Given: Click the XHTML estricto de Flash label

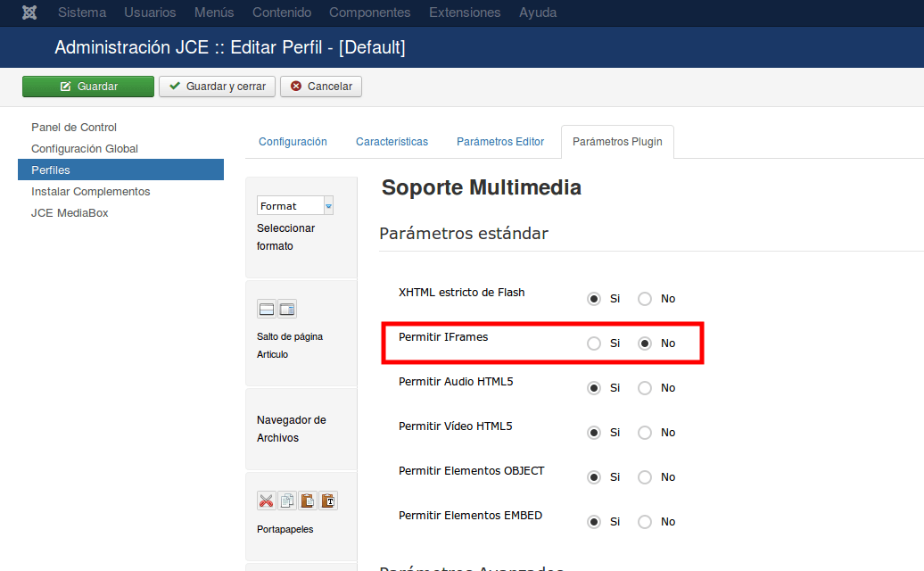Looking at the screenshot, I should click(x=461, y=293).
